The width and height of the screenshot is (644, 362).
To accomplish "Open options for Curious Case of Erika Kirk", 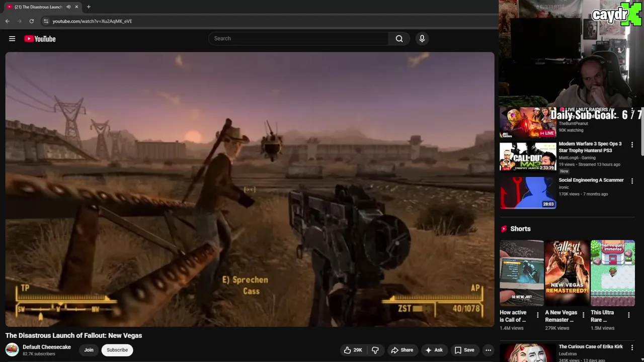I will pos(632,347).
